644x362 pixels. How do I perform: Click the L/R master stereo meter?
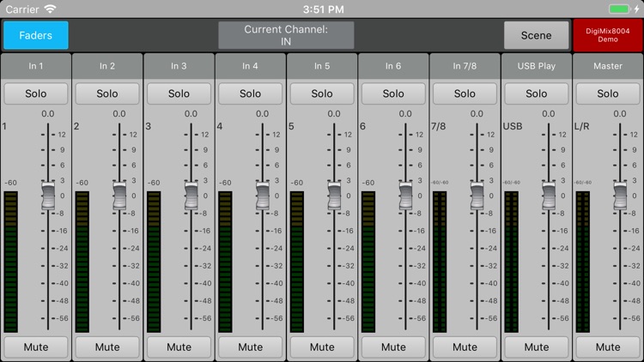583,262
